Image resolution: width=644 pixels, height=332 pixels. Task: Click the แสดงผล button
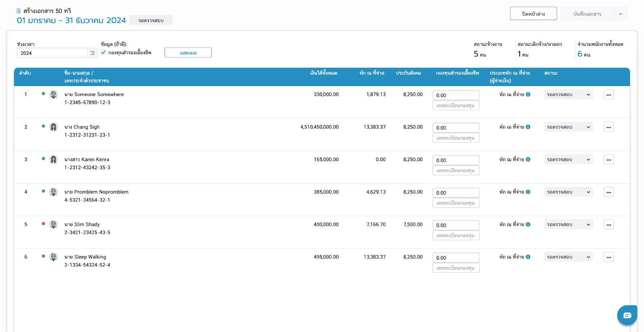[188, 53]
